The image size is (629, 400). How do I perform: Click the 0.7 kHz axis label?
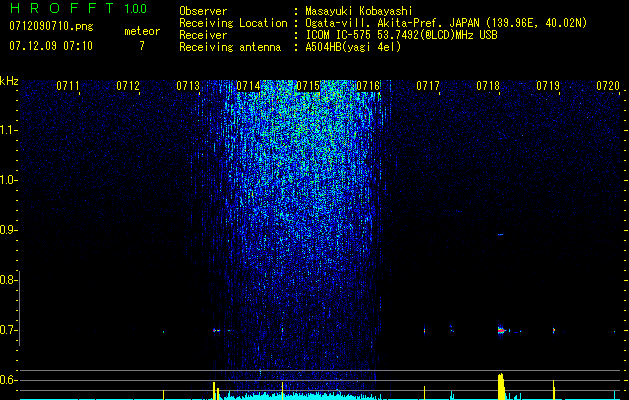[8, 330]
